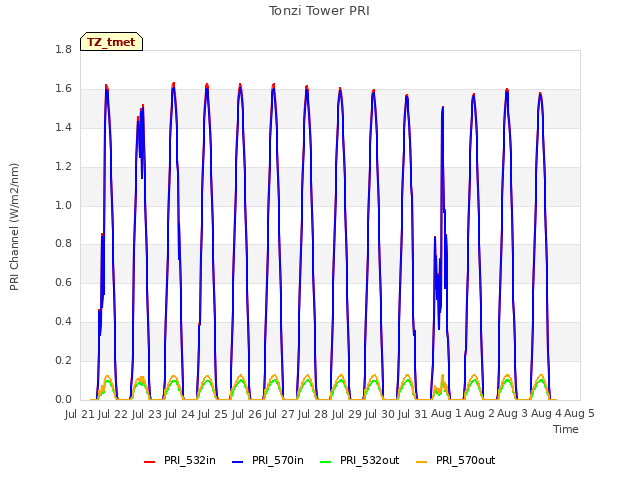Screen dimensions: 640x480
Task: Click the 0.0 y-axis tick value
Action: (x=63, y=399)
